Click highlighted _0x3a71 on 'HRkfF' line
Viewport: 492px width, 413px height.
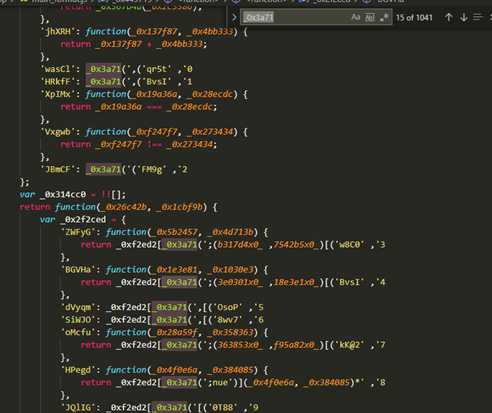click(x=103, y=82)
